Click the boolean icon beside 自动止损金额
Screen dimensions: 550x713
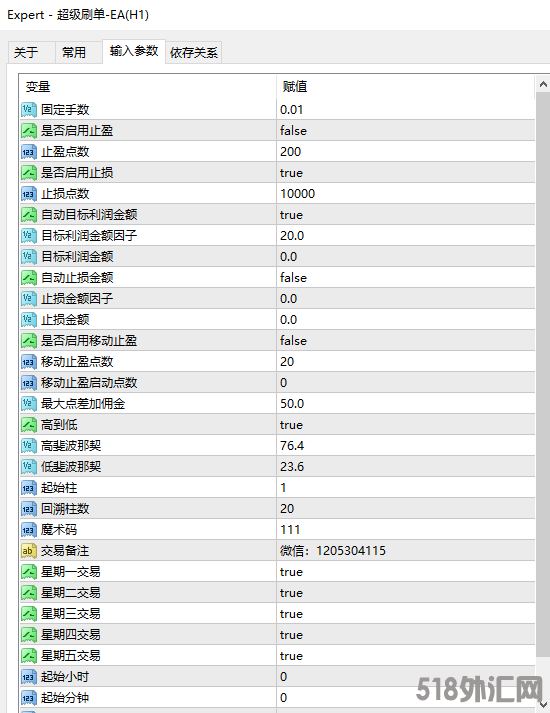pyautogui.click(x=29, y=278)
